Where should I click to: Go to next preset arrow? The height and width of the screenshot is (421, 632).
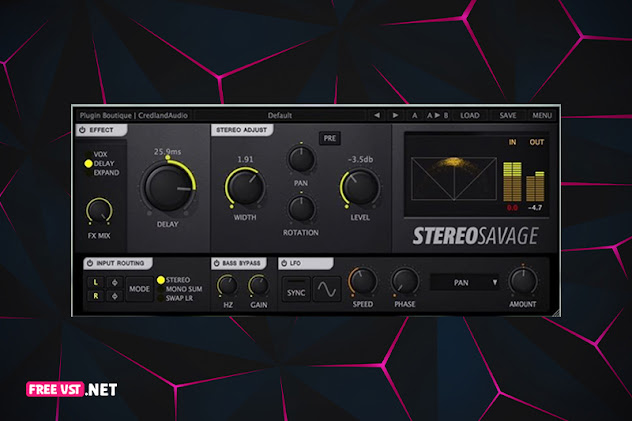point(395,116)
